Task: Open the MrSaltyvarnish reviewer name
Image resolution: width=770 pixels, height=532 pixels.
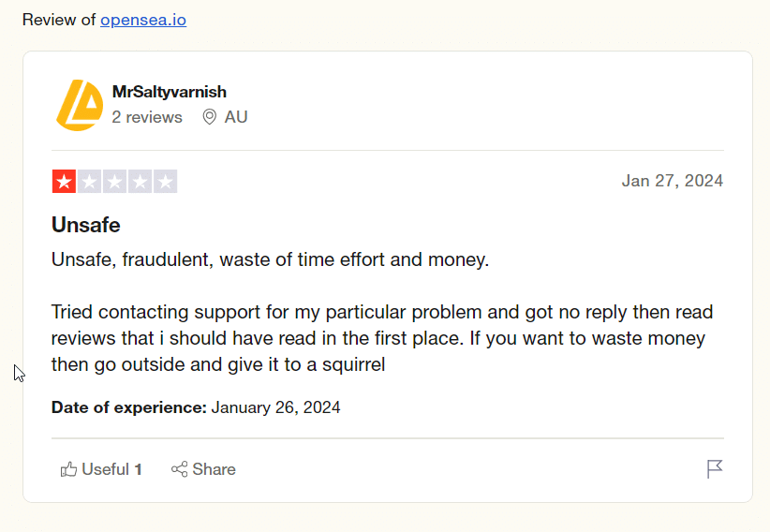Action: point(169,92)
